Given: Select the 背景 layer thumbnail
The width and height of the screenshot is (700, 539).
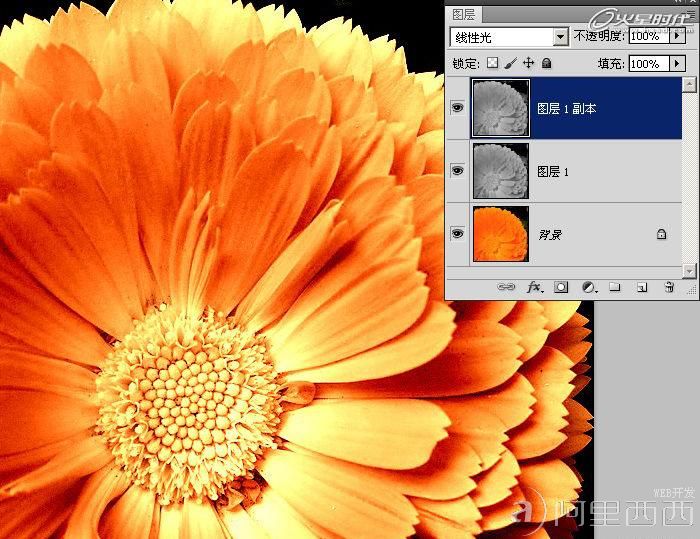Looking at the screenshot, I should tap(501, 234).
